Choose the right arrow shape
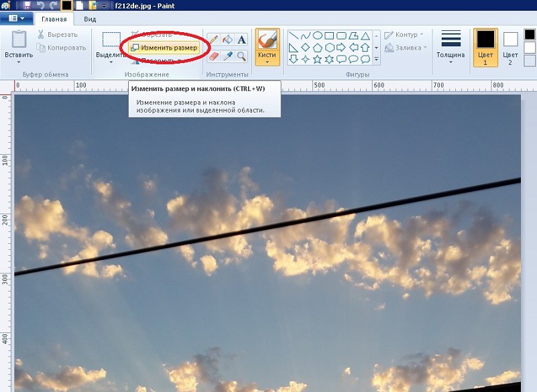Viewport: 537px width, 392px height. [341, 48]
